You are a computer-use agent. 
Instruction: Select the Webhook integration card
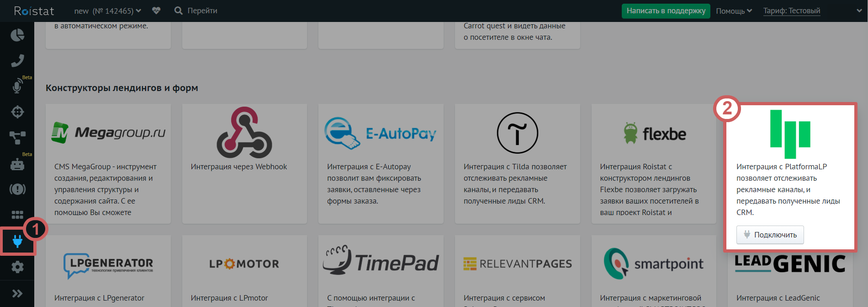(244, 163)
